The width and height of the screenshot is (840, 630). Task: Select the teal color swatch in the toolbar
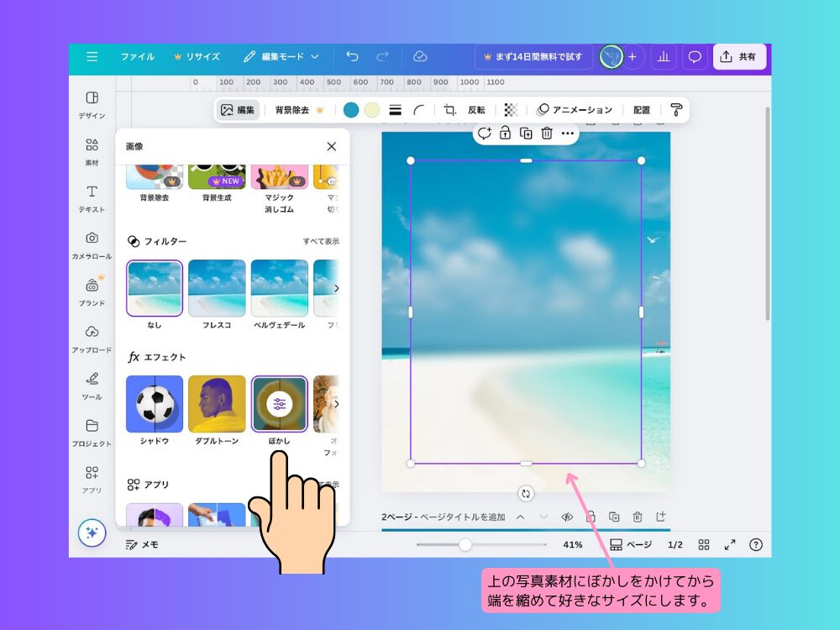350,109
